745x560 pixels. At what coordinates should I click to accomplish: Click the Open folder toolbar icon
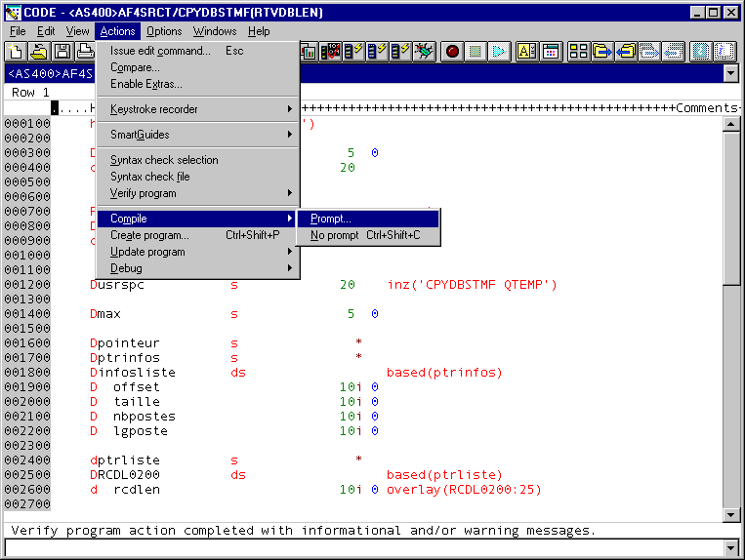click(x=39, y=52)
